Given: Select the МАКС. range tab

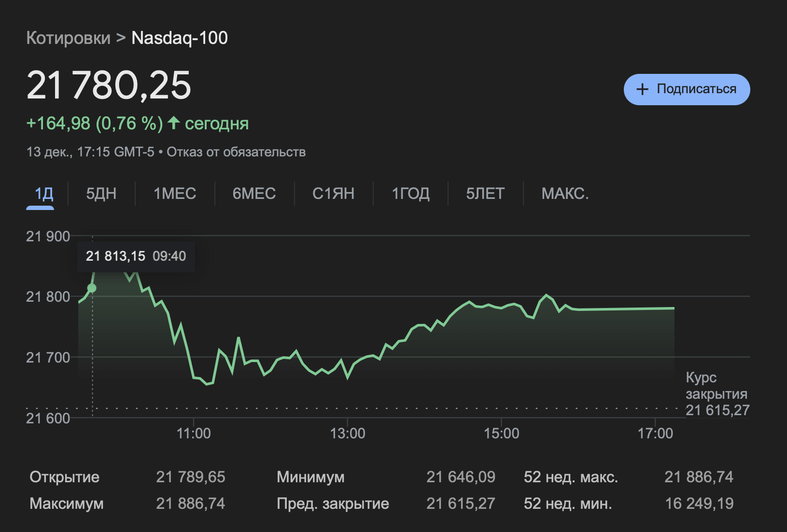Looking at the screenshot, I should [565, 194].
